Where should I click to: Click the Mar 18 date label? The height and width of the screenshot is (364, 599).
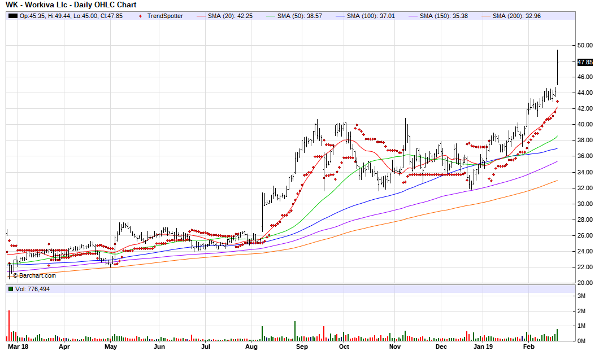[18, 347]
